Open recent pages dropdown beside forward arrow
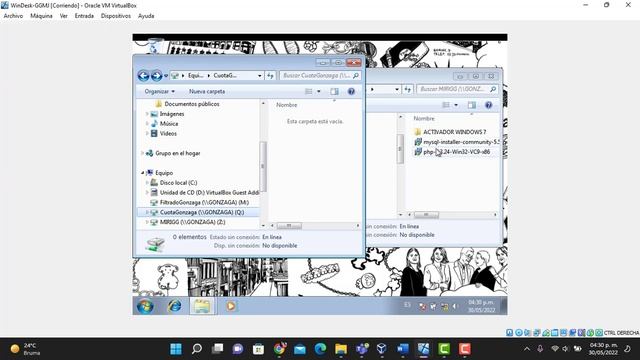This screenshot has height=360, width=640. click(x=166, y=76)
